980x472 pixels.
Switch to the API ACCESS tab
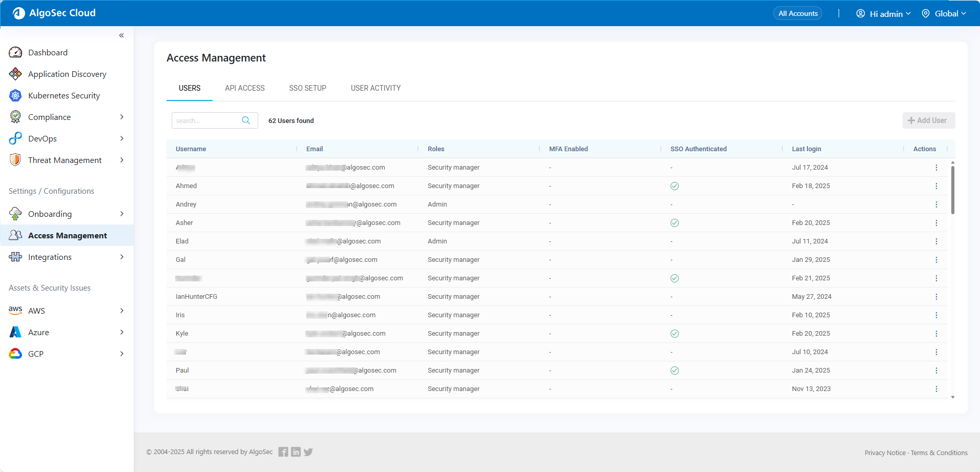tap(245, 88)
